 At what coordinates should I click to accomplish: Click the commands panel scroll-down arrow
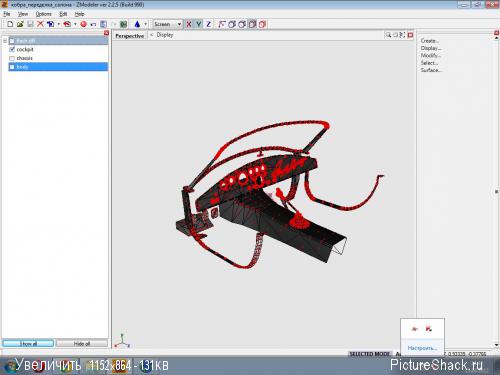pos(497,345)
